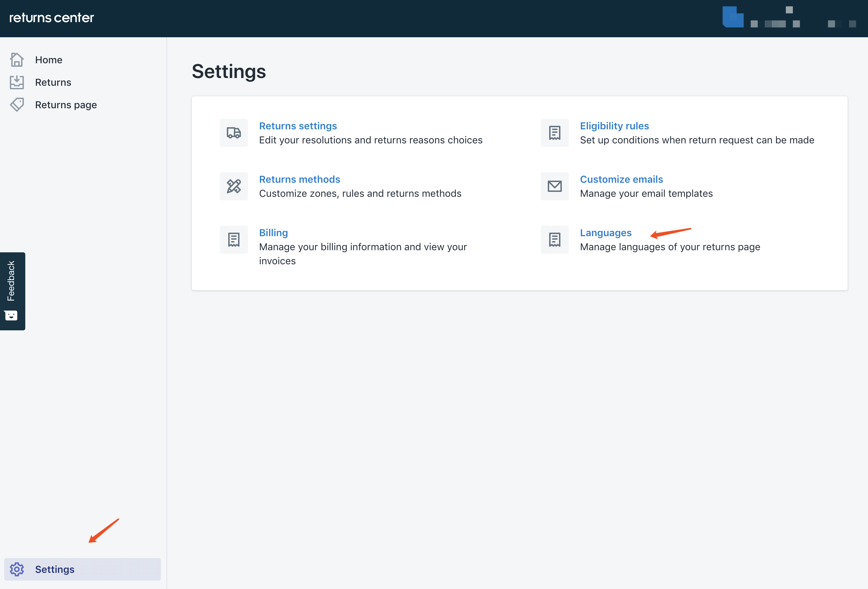Screen dimensions: 868x589
Task: Open the Returns settings link
Action: coord(298,126)
